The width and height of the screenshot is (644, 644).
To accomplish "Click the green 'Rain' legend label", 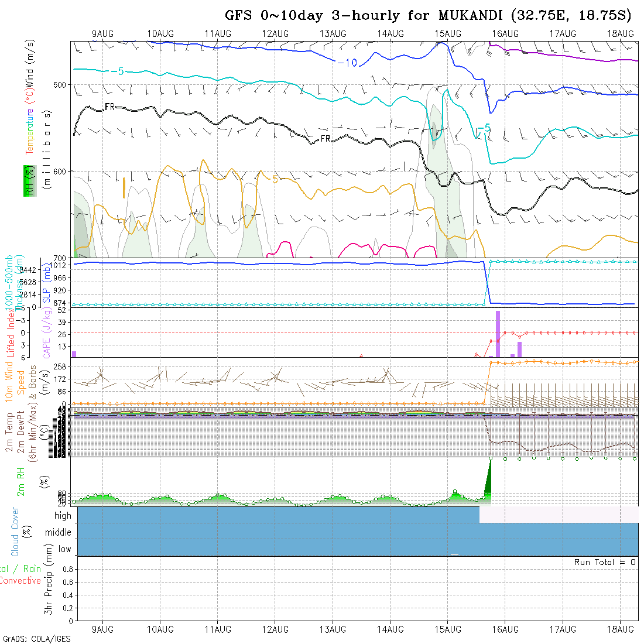I will pos(32,569).
